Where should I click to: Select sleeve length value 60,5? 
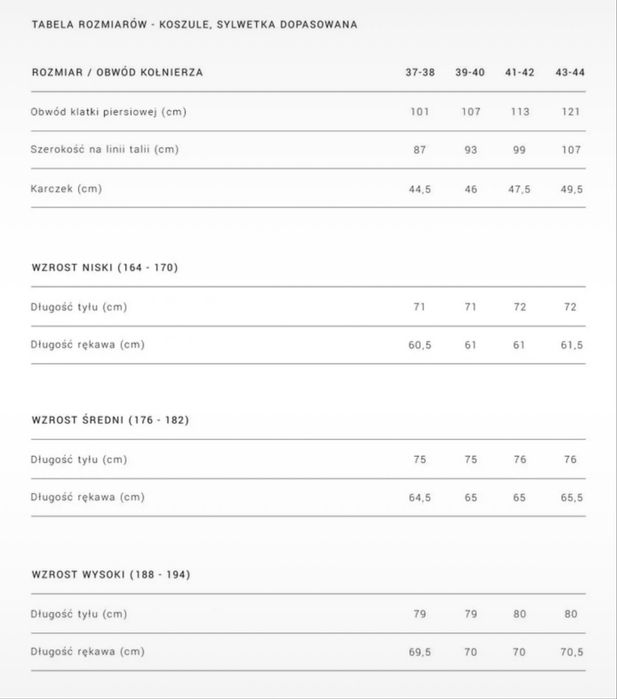(420, 344)
